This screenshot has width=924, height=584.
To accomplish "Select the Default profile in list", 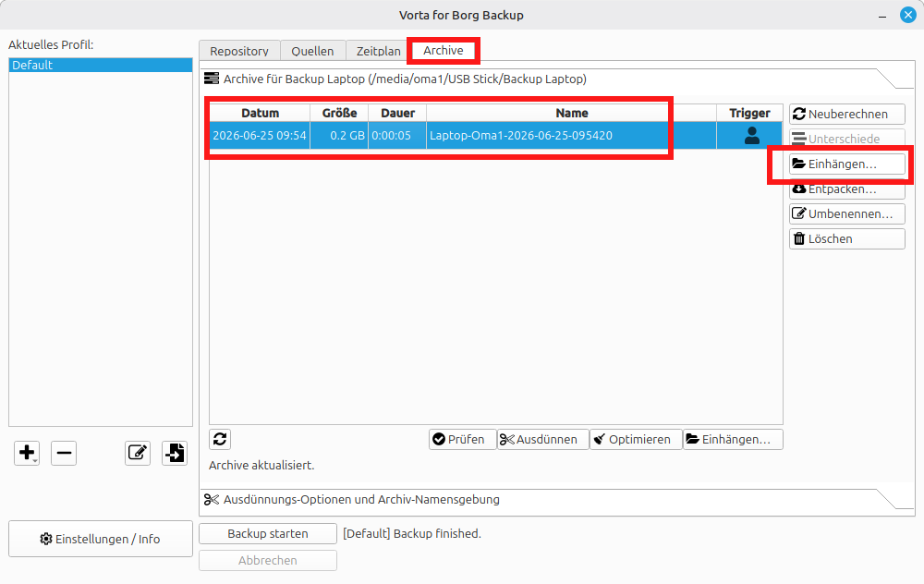I will click(100, 65).
